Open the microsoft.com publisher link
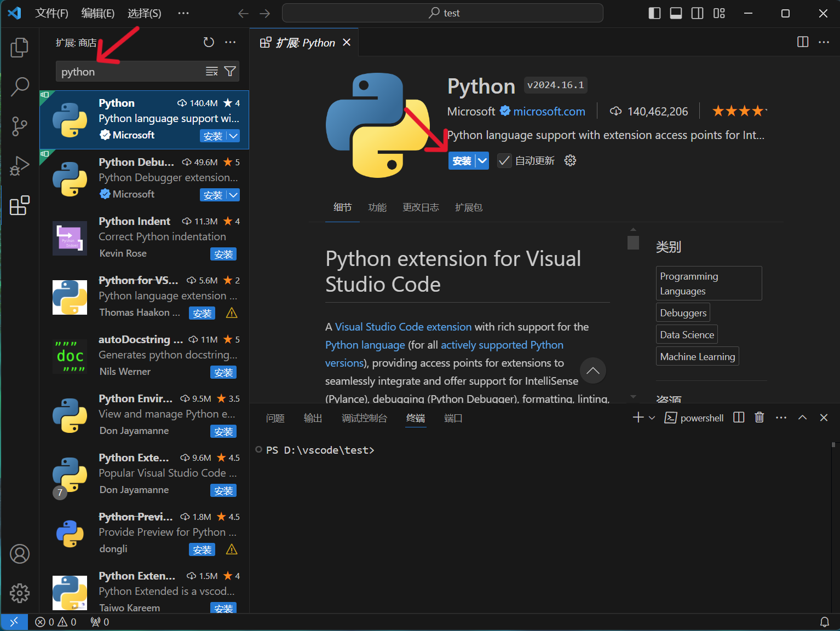Image resolution: width=840 pixels, height=631 pixels. coord(549,111)
